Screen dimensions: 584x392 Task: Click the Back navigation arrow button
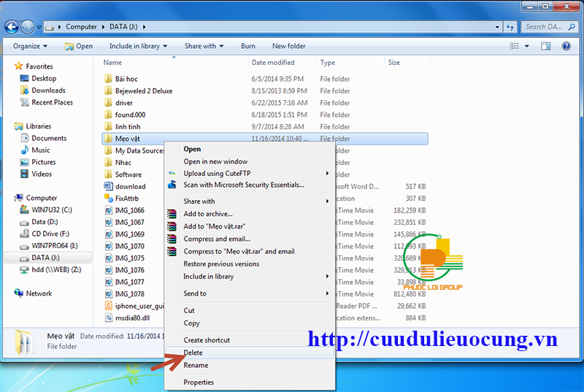point(12,27)
